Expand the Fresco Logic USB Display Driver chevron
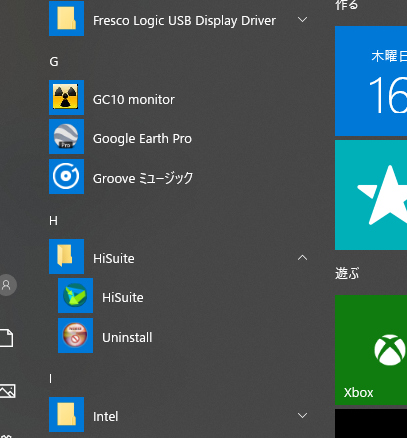407x438 pixels. tap(302, 20)
